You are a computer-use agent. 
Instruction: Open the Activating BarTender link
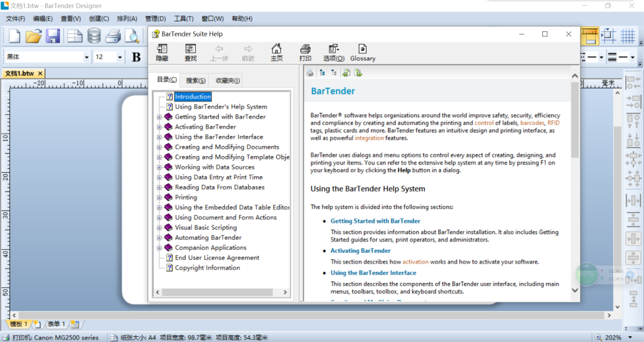tap(361, 250)
